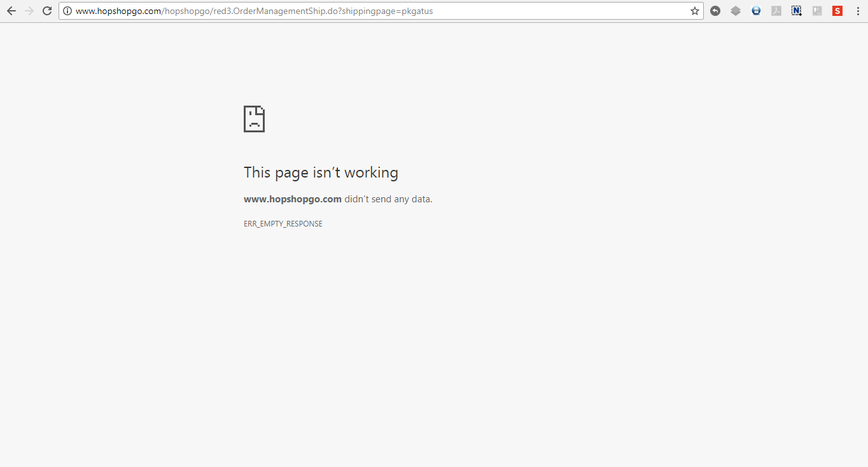Click the ERR_EMPTY_RESPONSE error code
This screenshot has height=467, width=868.
283,224
